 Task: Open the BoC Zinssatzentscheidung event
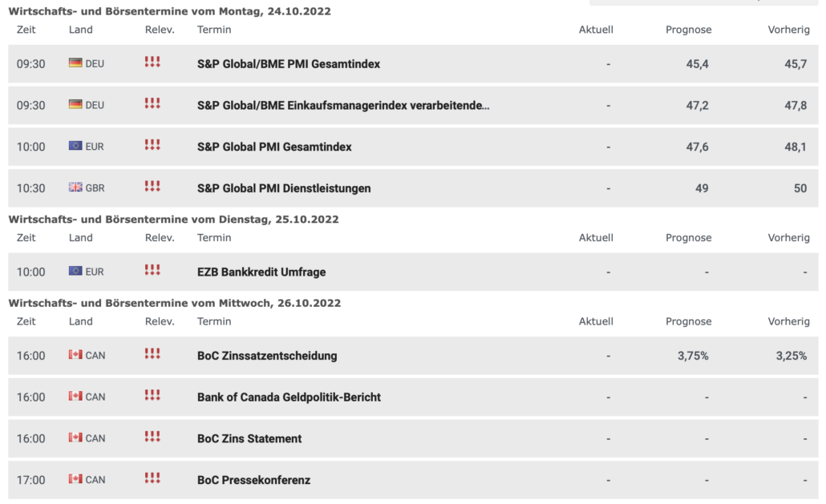[x=267, y=356]
